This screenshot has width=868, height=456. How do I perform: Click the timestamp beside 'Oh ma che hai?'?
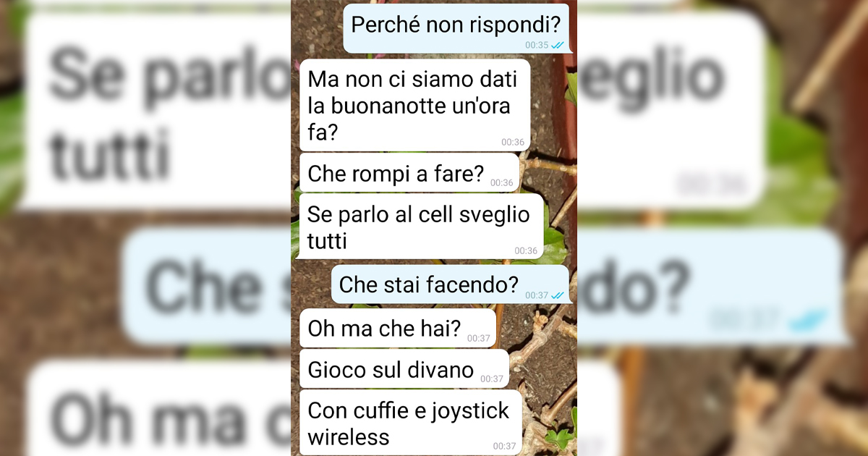(479, 338)
